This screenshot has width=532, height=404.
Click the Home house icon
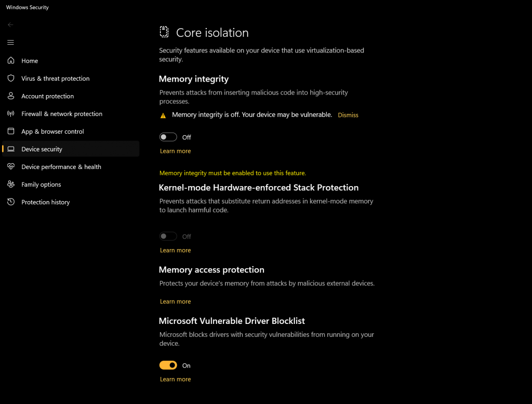coord(11,61)
